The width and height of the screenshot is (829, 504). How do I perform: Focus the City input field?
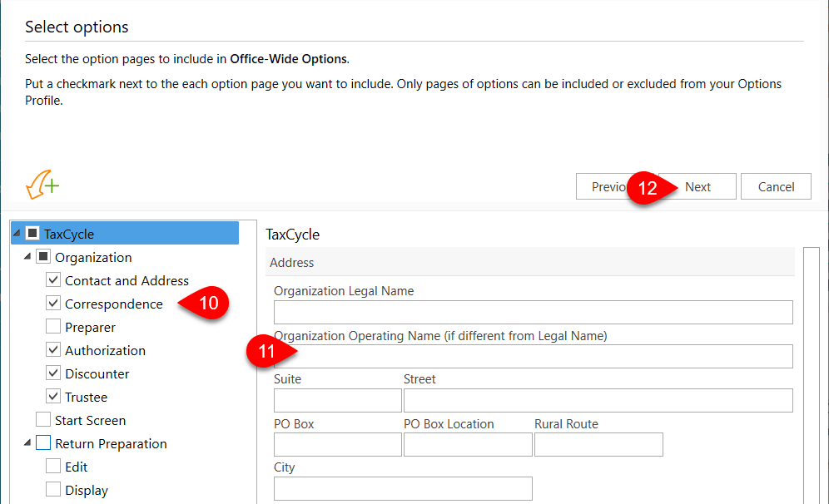point(403,489)
